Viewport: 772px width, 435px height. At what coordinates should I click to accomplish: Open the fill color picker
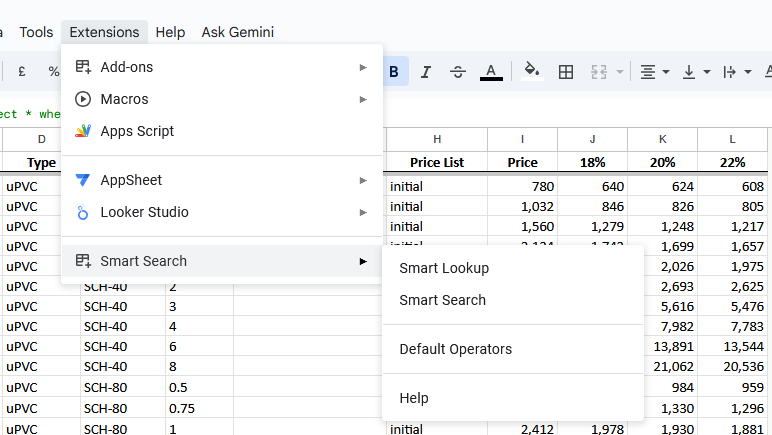click(532, 72)
